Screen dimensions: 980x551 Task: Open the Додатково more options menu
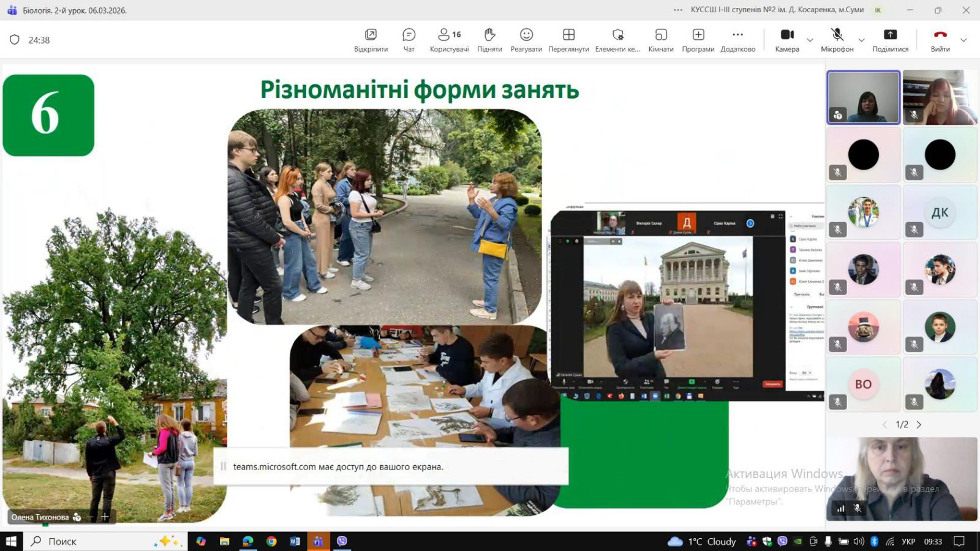pyautogui.click(x=737, y=40)
